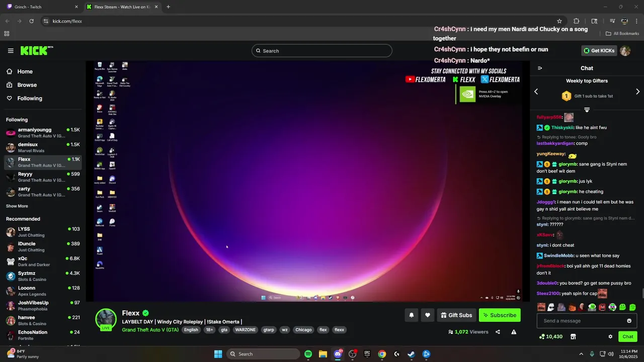Click the Kick search box
The height and width of the screenshot is (362, 644).
pyautogui.click(x=322, y=51)
